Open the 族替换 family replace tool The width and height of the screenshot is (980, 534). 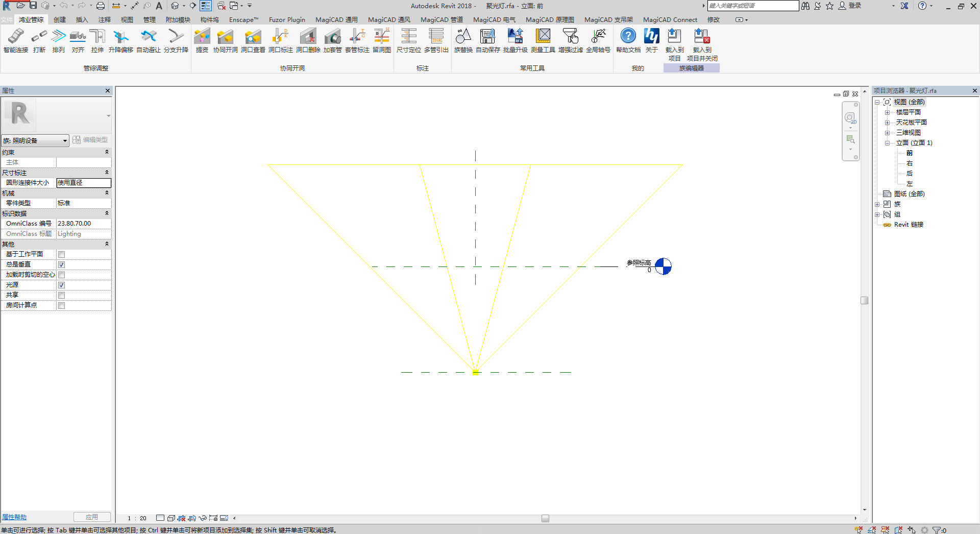pos(463,41)
